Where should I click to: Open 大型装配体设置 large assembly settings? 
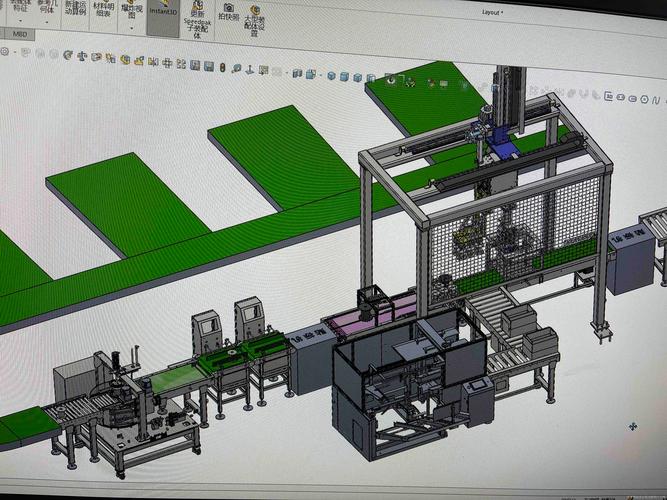(x=255, y=21)
